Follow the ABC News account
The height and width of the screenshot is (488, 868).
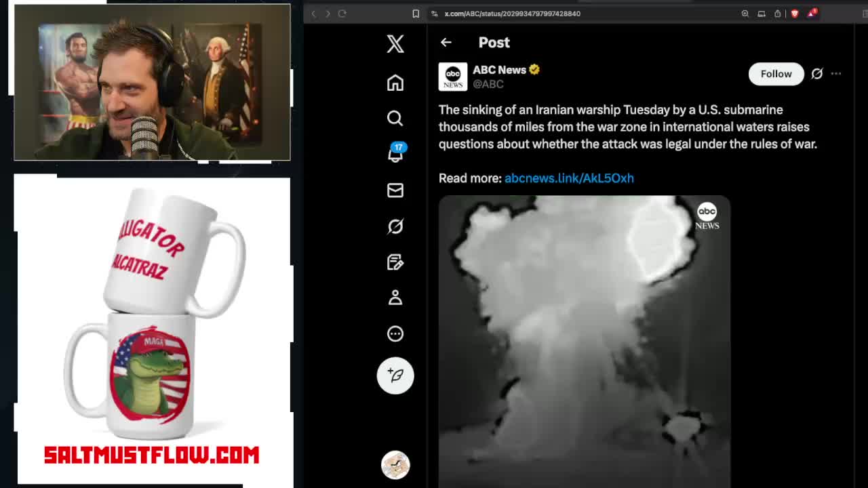coord(776,74)
